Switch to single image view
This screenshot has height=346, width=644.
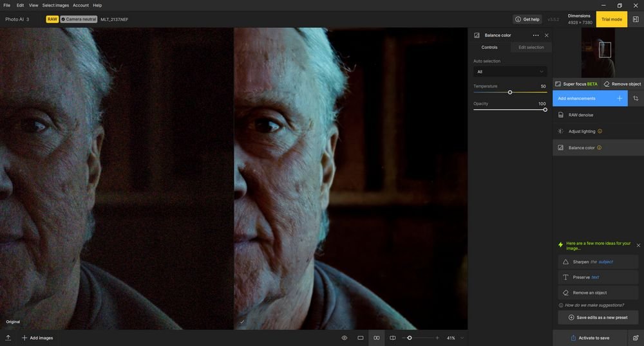(360, 338)
